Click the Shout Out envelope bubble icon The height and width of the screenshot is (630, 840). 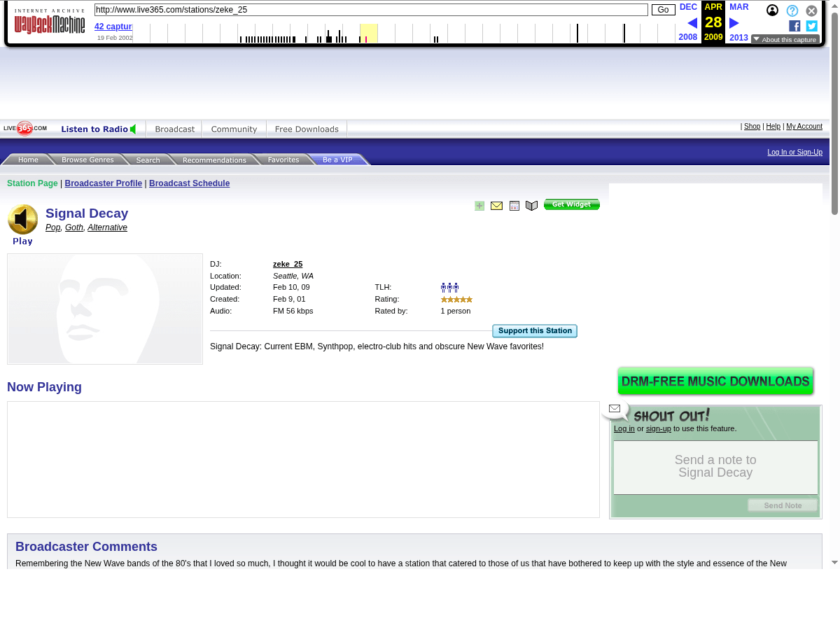615,409
